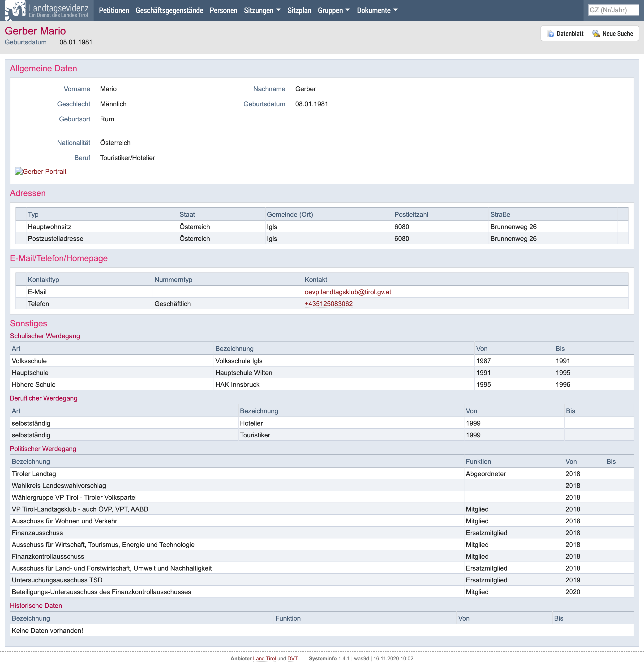Viewport: 644px width, 665px height.
Task: Start a Neue Suche
Action: 613,34
